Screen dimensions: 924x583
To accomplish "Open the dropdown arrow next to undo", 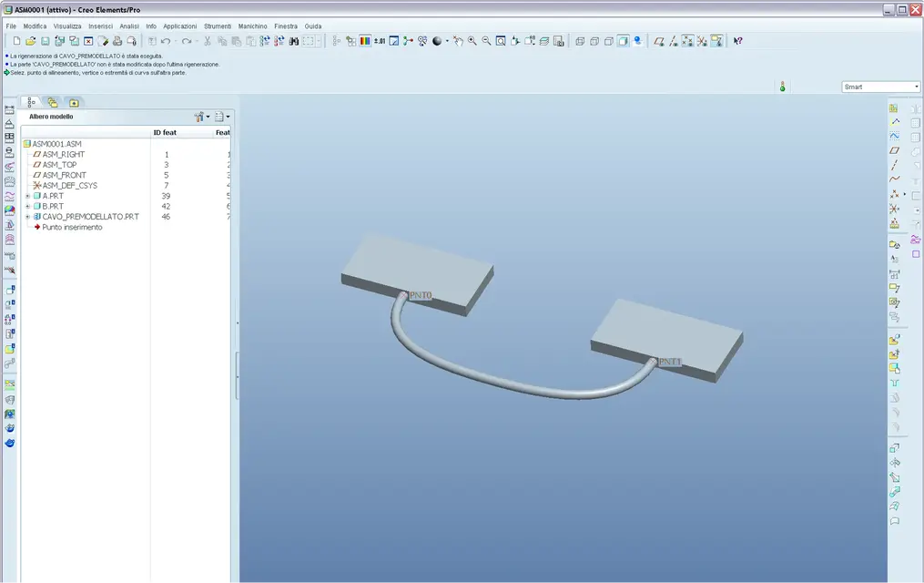I will pos(176,41).
